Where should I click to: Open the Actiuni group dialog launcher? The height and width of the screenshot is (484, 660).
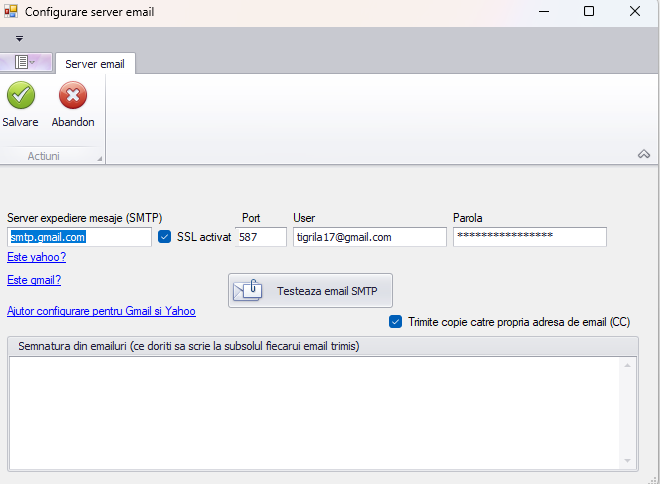click(99, 158)
